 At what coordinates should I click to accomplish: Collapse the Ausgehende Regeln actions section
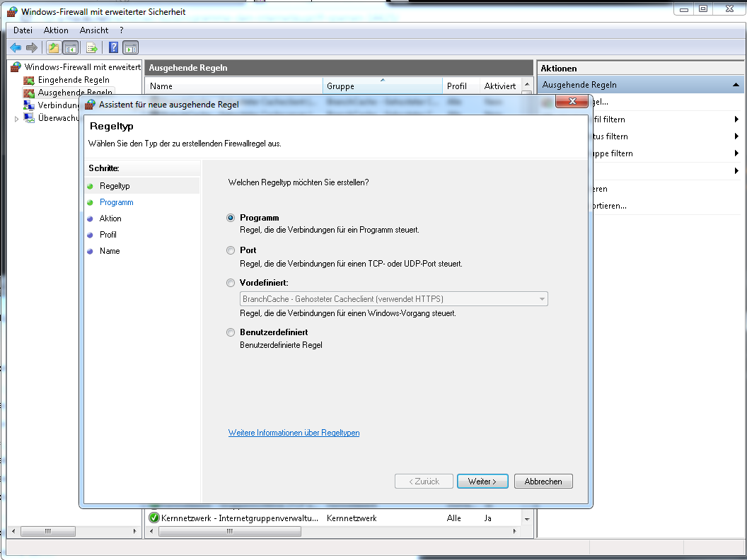pos(736,85)
